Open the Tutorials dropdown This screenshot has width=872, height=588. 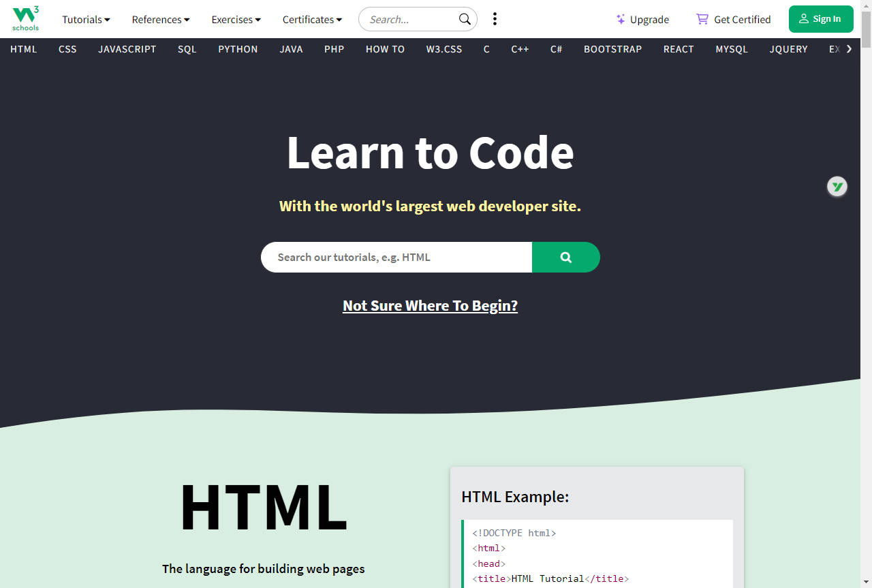point(85,19)
